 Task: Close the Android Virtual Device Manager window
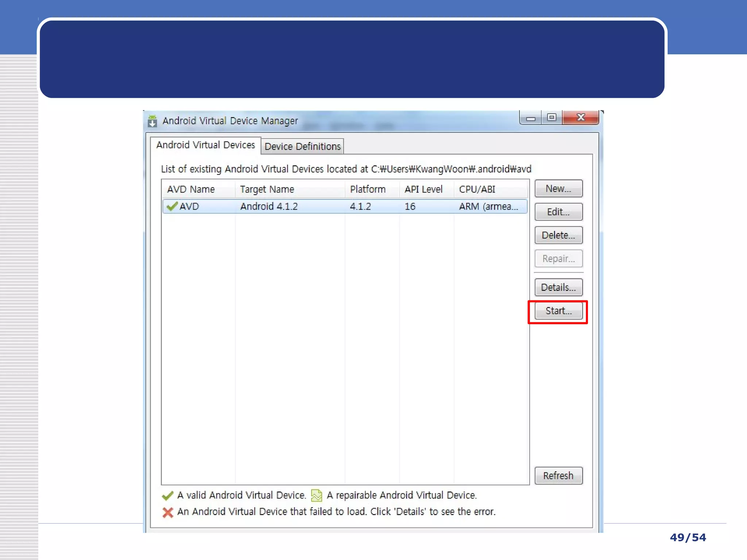(x=581, y=117)
